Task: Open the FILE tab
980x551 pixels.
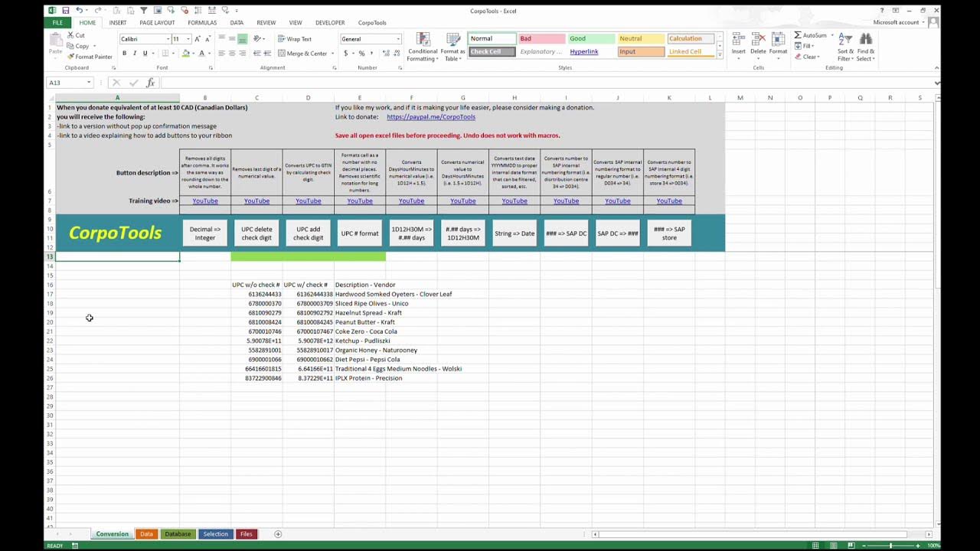Action: 57,23
